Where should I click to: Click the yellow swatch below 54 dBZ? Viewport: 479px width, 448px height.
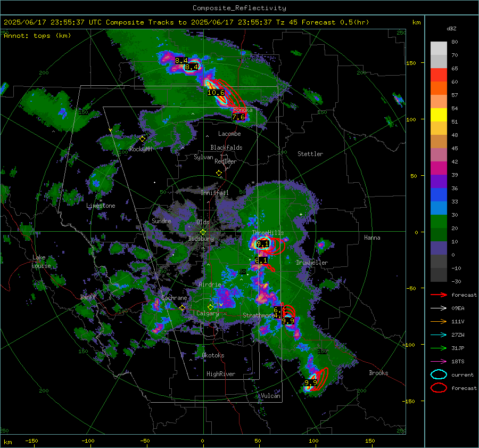click(x=439, y=115)
